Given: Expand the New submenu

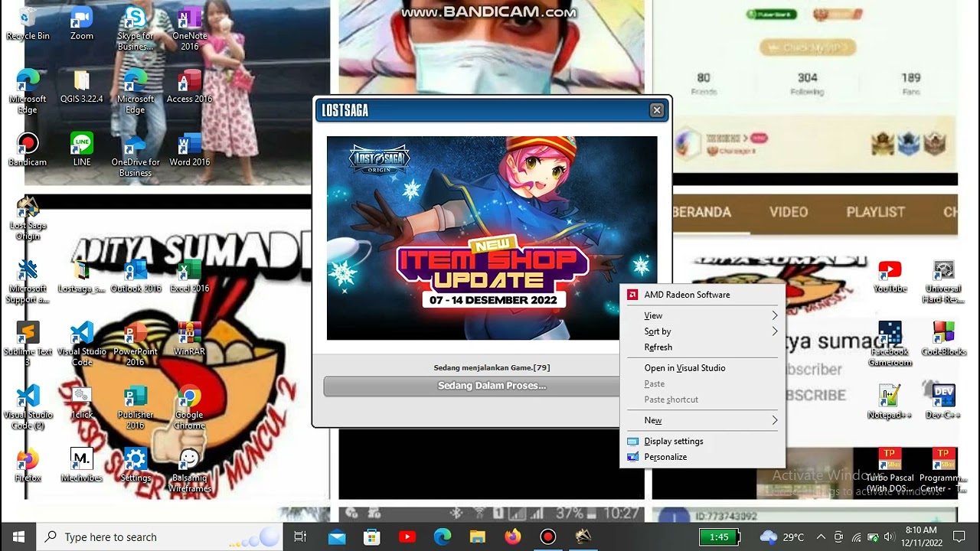Looking at the screenshot, I should [x=702, y=420].
